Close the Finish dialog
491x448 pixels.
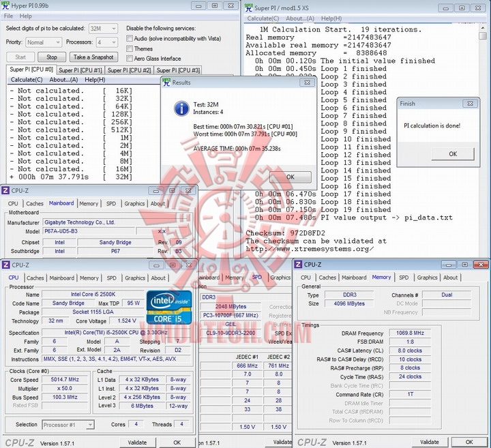click(x=470, y=104)
